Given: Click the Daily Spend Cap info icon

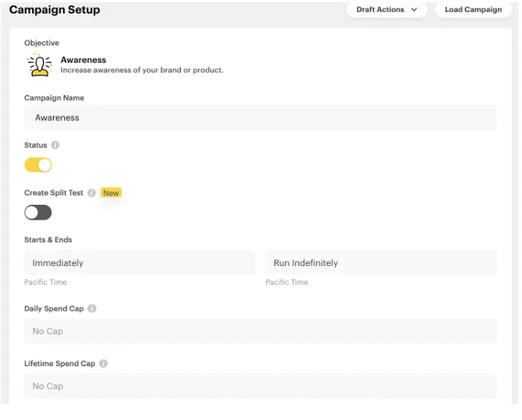Looking at the screenshot, I should point(92,309).
